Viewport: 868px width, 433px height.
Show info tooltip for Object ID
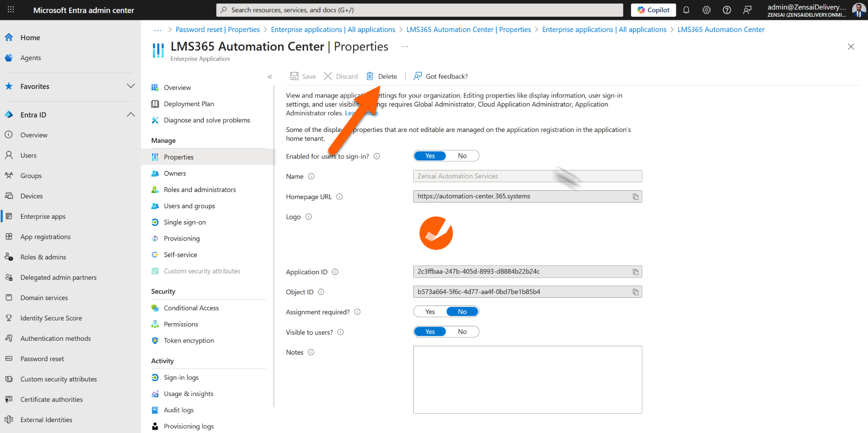(x=321, y=292)
